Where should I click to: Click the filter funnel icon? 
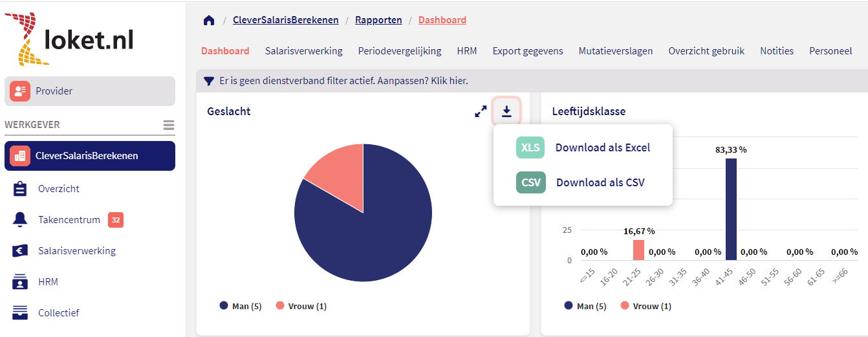(208, 81)
